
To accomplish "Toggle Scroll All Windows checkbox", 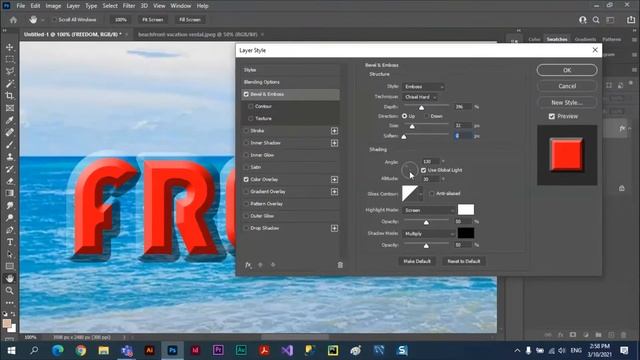I will tap(54, 20).
